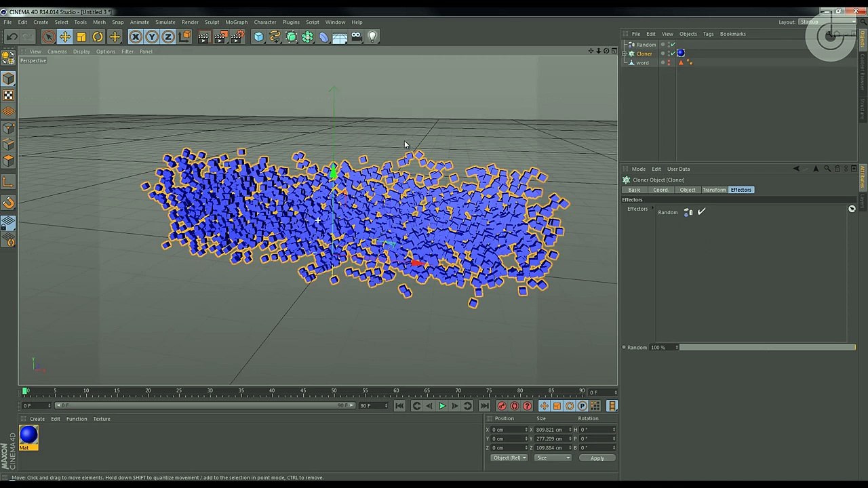Open the Simulate menu
This screenshot has width=868, height=488.
click(x=165, y=22)
